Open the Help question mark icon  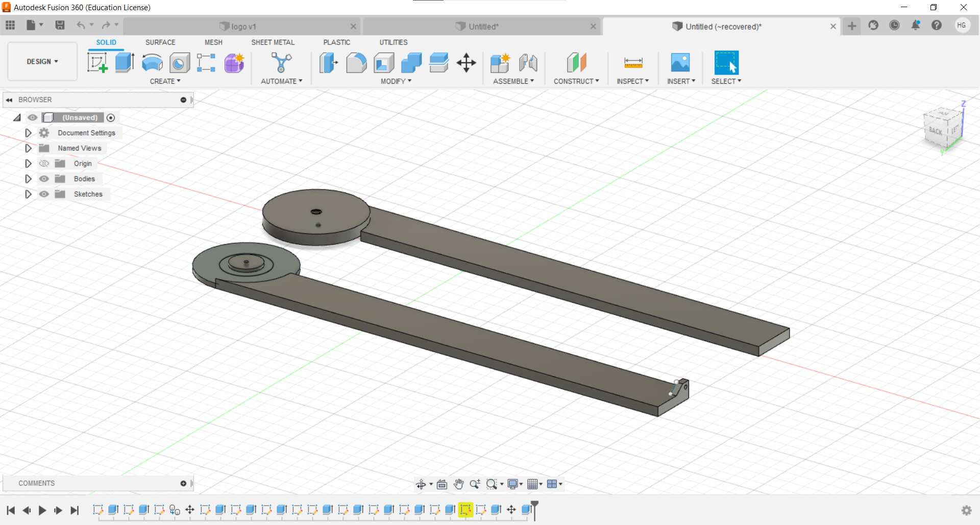937,25
